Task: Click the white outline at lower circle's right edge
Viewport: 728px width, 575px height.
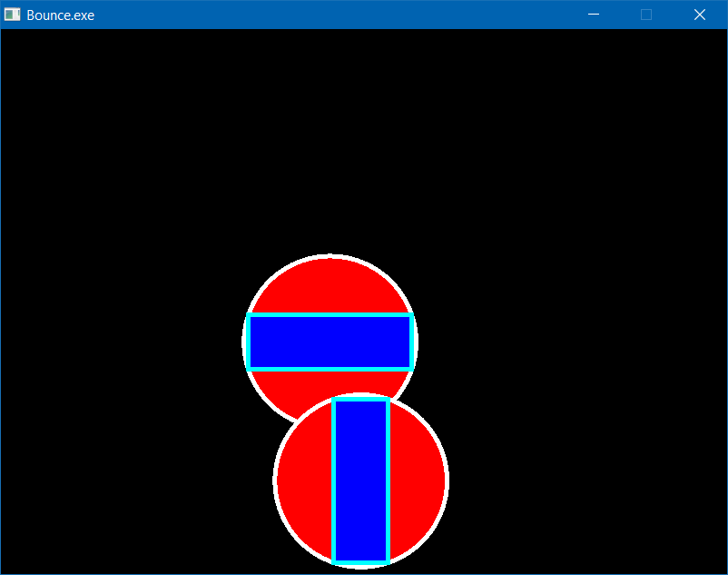Action: 447,481
